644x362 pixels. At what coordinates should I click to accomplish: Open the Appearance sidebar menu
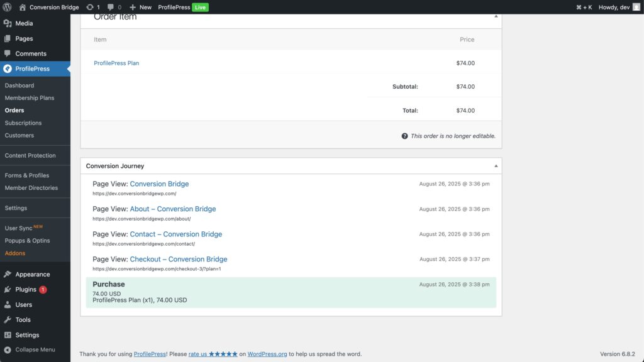32,274
